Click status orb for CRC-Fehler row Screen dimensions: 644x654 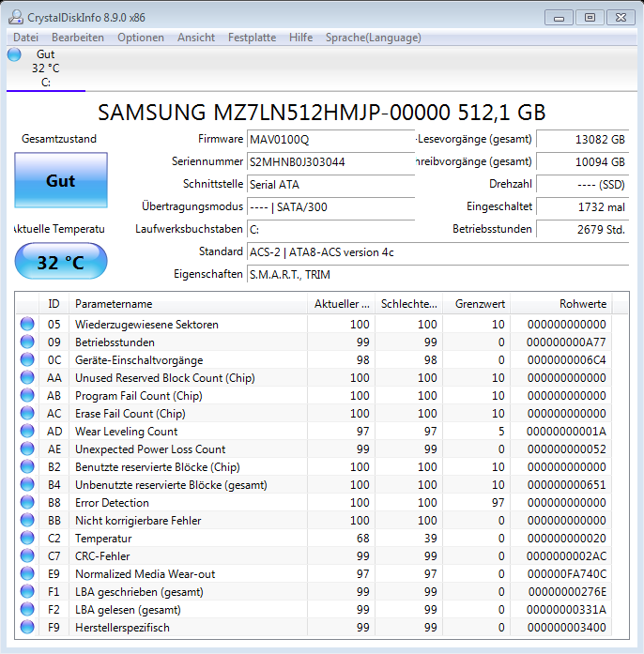27,556
